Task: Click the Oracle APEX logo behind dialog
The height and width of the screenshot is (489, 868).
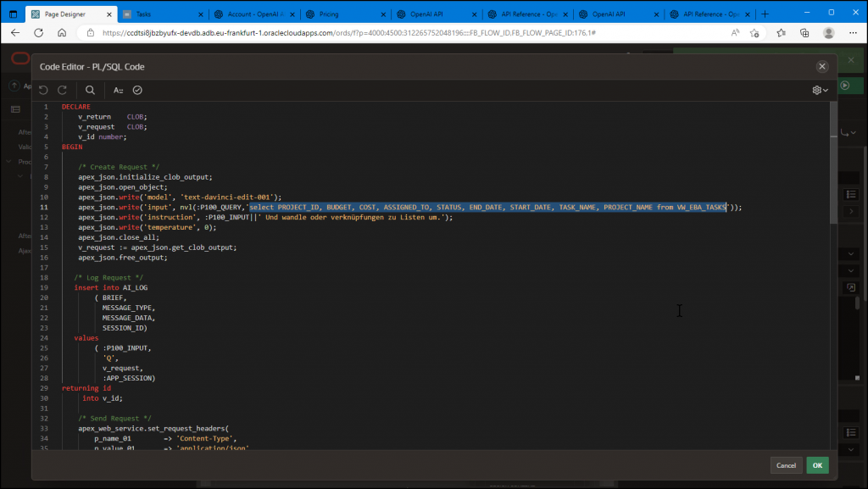Action: click(20, 58)
